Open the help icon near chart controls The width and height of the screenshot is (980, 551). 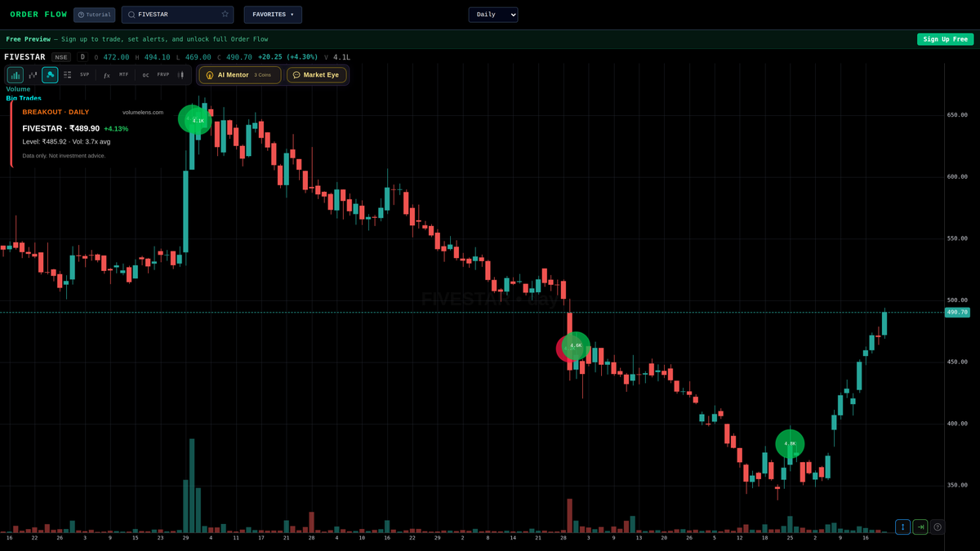936,527
